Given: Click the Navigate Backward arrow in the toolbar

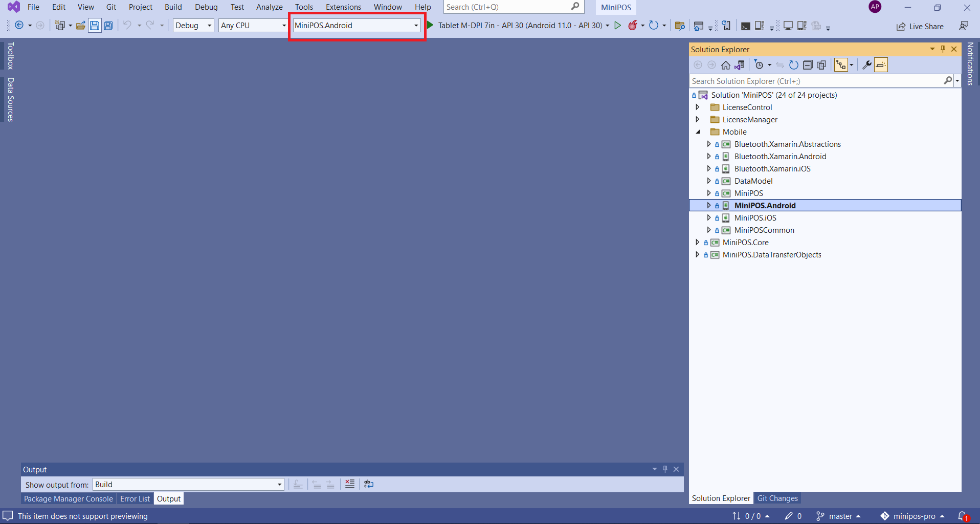Looking at the screenshot, I should 19,25.
